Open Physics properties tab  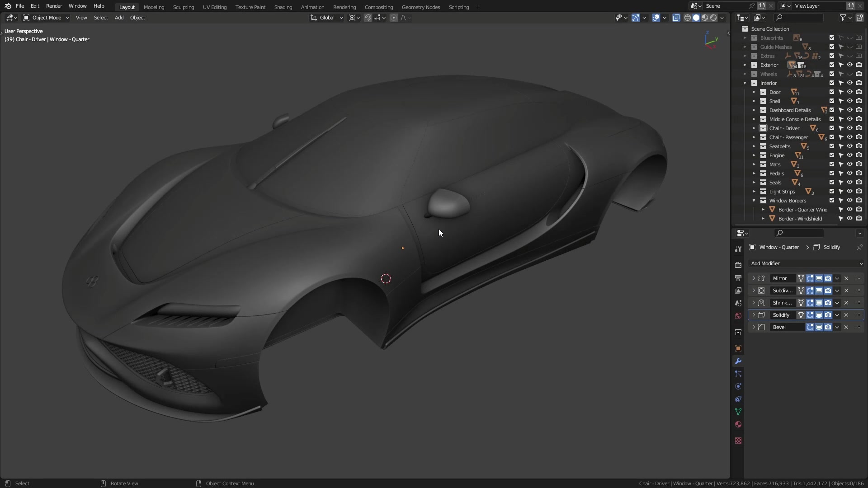(738, 386)
